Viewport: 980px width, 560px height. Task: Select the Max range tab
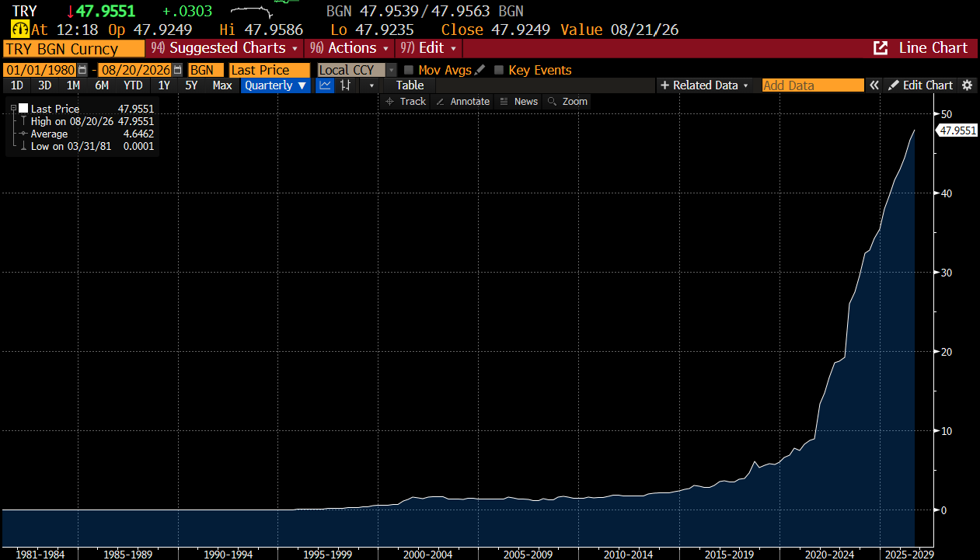[222, 85]
